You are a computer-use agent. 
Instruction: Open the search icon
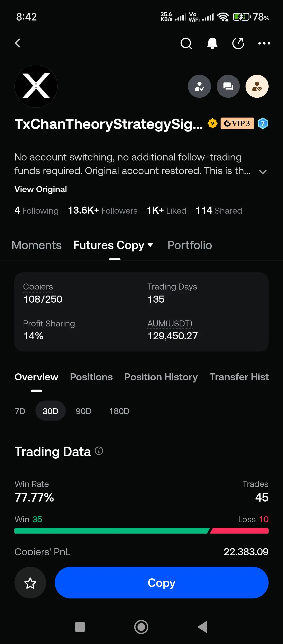[186, 43]
